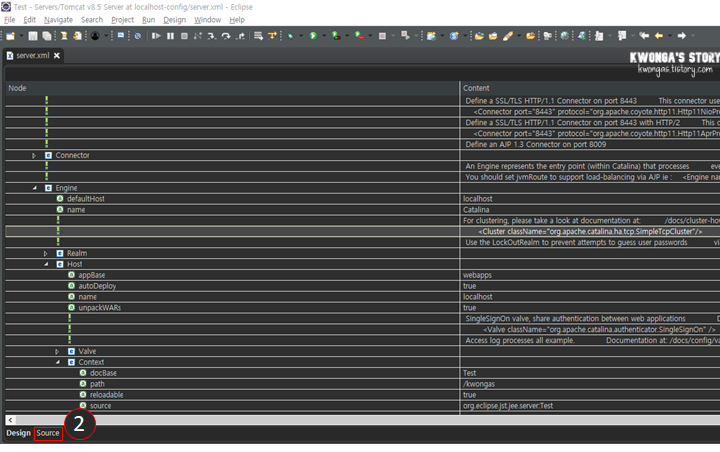Click the Forward navigation arrow
The image size is (720, 452).
[682, 36]
